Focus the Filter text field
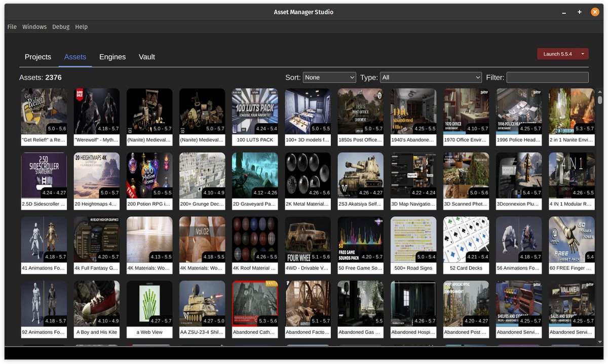608x364 pixels. click(x=548, y=77)
